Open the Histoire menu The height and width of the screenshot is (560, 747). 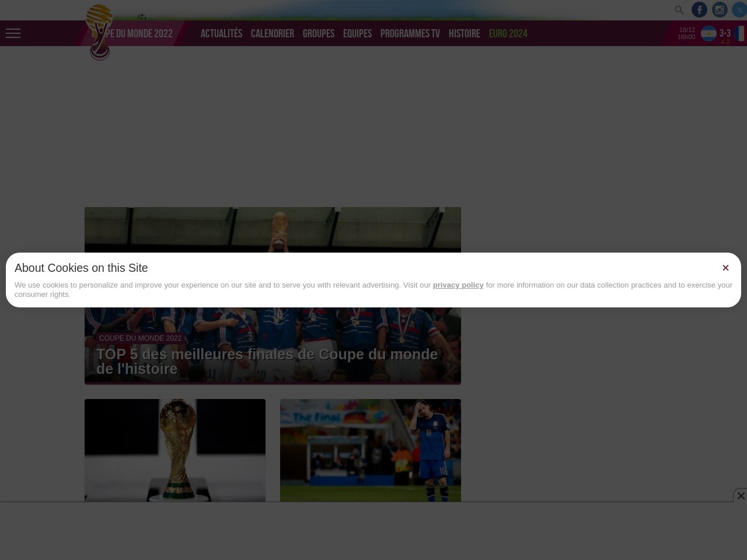pyautogui.click(x=465, y=33)
